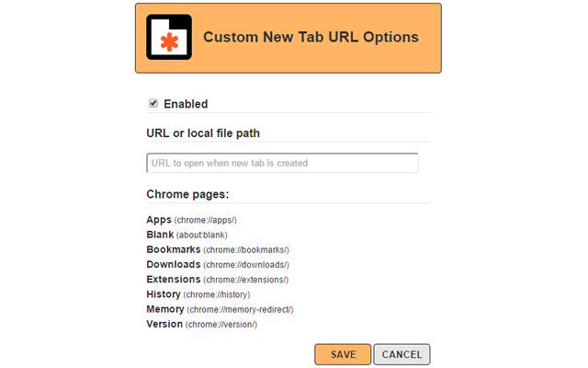This screenshot has height=368, width=588.
Task: Pick the History chrome page
Action: pyautogui.click(x=198, y=294)
